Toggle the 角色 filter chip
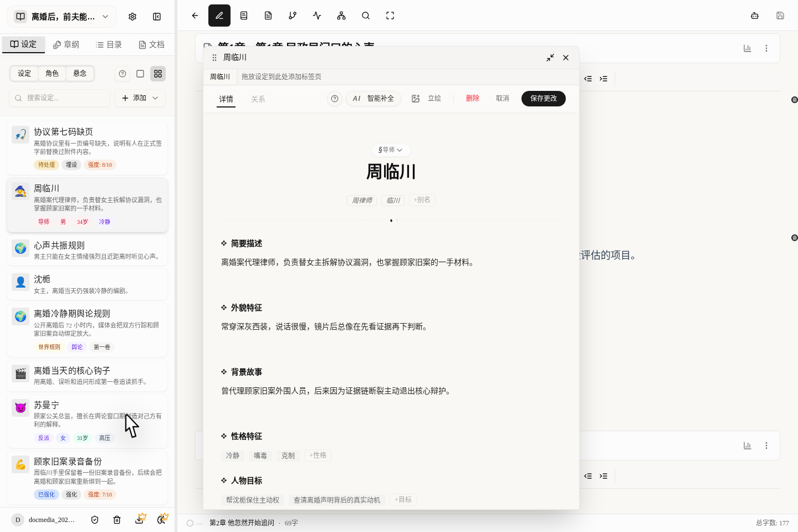Image resolution: width=798 pixels, height=532 pixels. [x=52, y=73]
